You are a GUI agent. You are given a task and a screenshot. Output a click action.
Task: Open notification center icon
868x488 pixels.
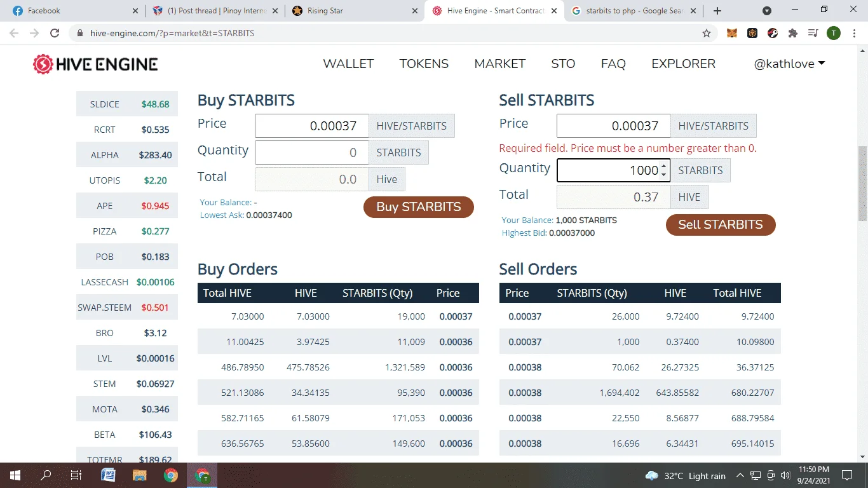click(846, 475)
